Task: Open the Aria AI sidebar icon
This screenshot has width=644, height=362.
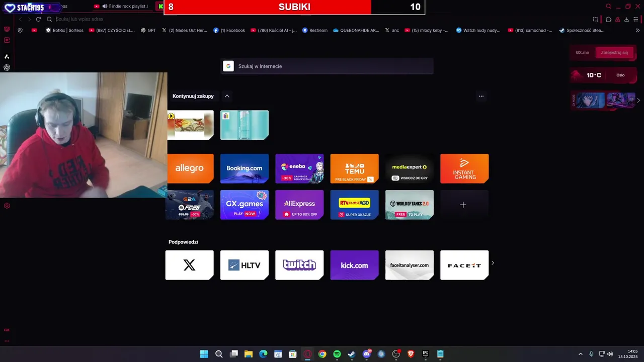Action: [x=7, y=57]
